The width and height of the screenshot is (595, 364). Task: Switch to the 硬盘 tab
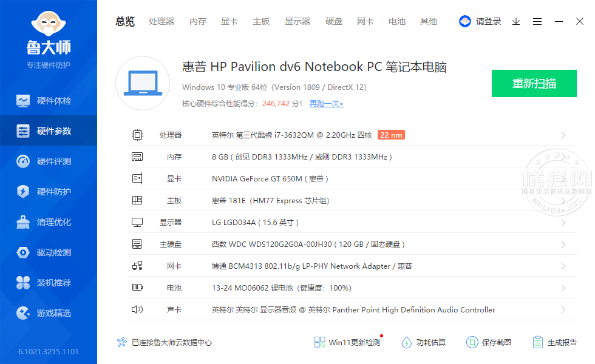tap(334, 22)
